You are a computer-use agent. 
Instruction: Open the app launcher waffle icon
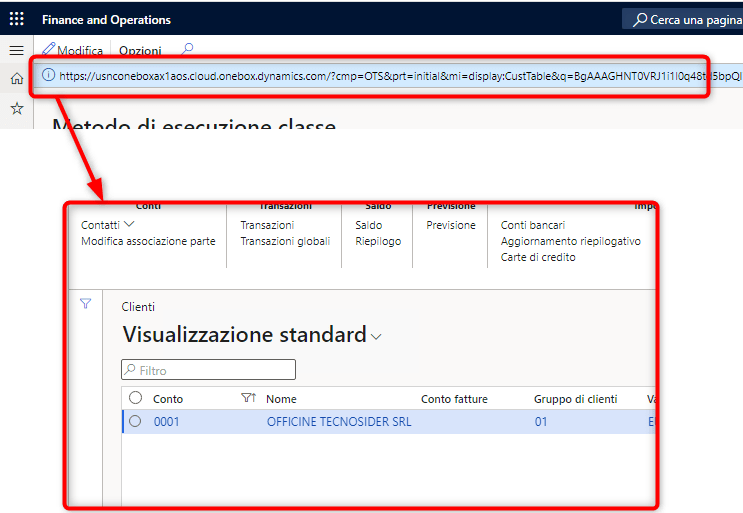pos(16,19)
